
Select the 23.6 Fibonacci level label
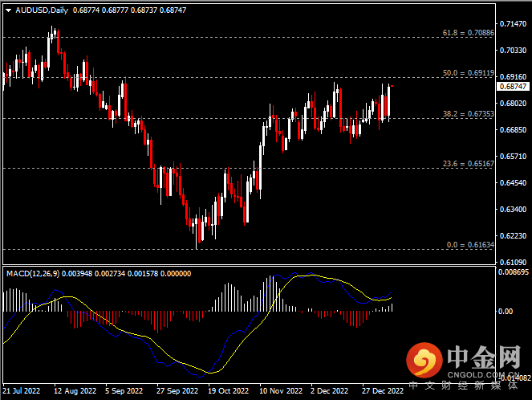coord(467,164)
